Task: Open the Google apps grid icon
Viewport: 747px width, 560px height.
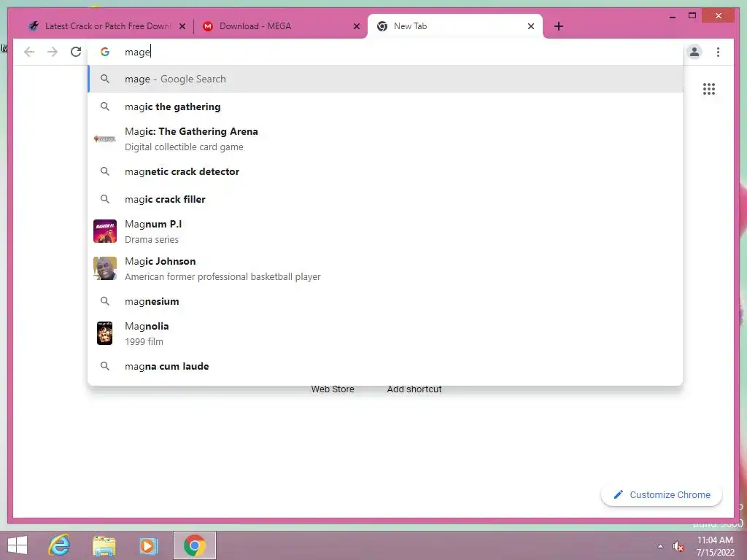Action: coord(709,89)
